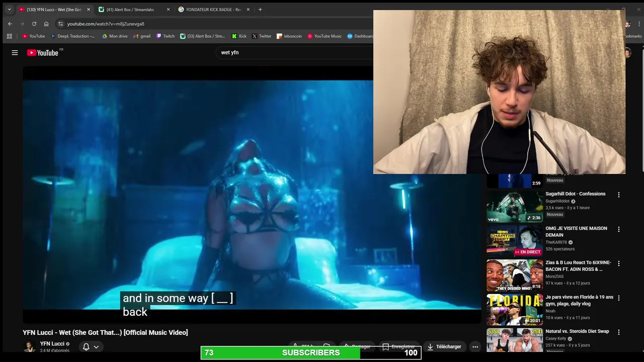Open options for OMG JE VISITE UNE MAISON
This screenshot has height=362, width=644.
tap(619, 229)
